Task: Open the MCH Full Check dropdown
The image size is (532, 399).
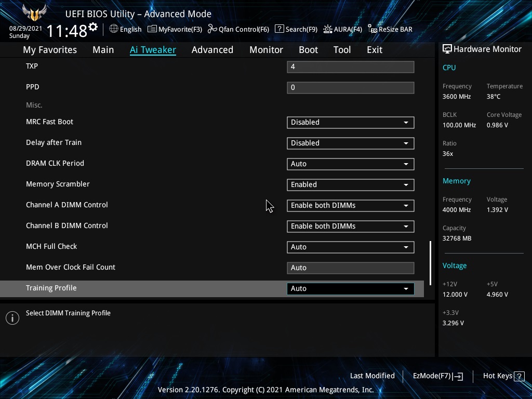Action: pyautogui.click(x=351, y=247)
